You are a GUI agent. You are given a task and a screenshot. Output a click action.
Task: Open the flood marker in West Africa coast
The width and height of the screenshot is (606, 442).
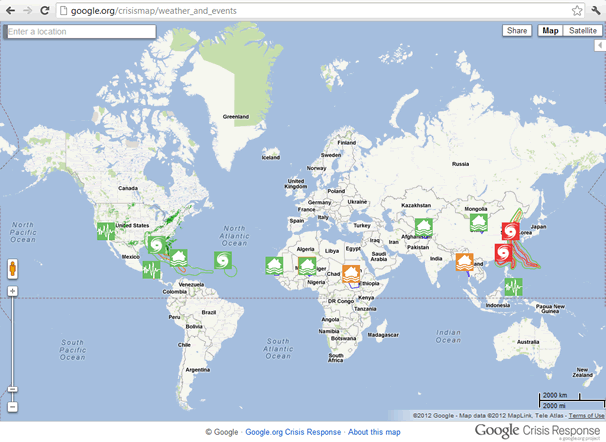point(274,266)
